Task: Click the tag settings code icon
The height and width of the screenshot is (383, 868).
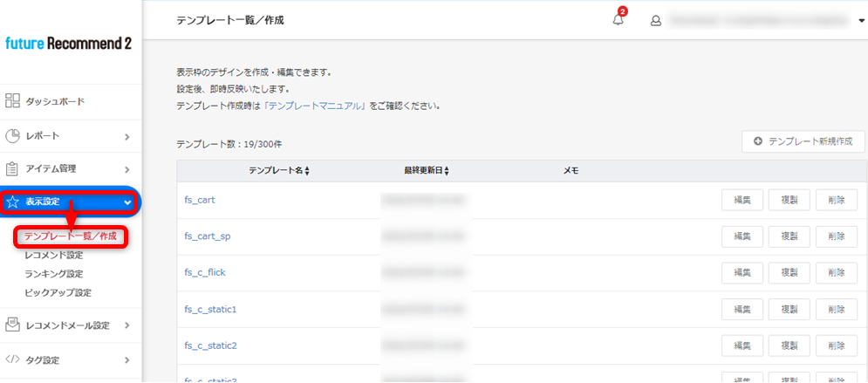Action: [12, 359]
